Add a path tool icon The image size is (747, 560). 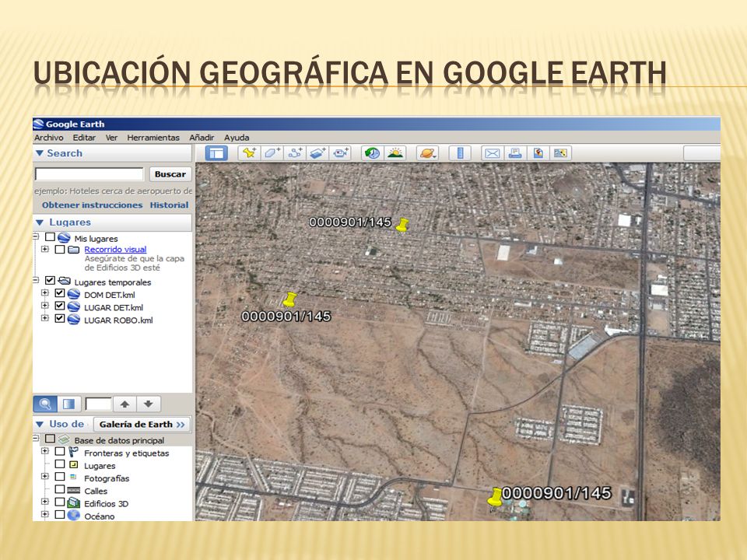[x=295, y=153]
